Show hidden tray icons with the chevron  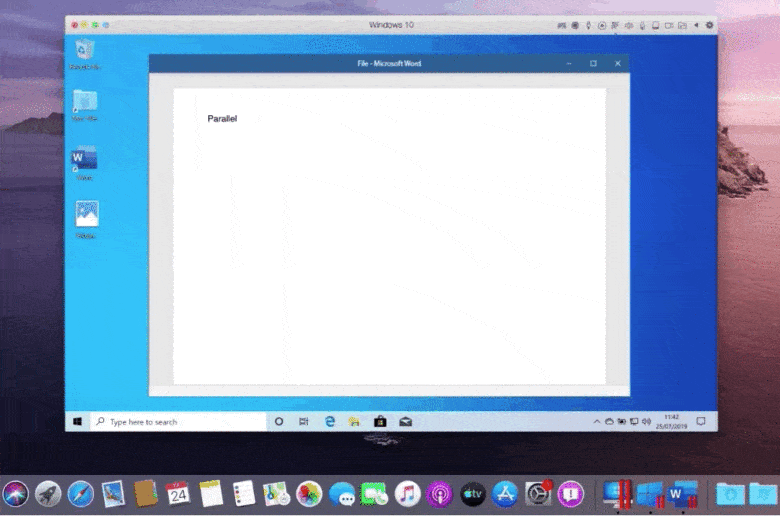click(x=596, y=422)
